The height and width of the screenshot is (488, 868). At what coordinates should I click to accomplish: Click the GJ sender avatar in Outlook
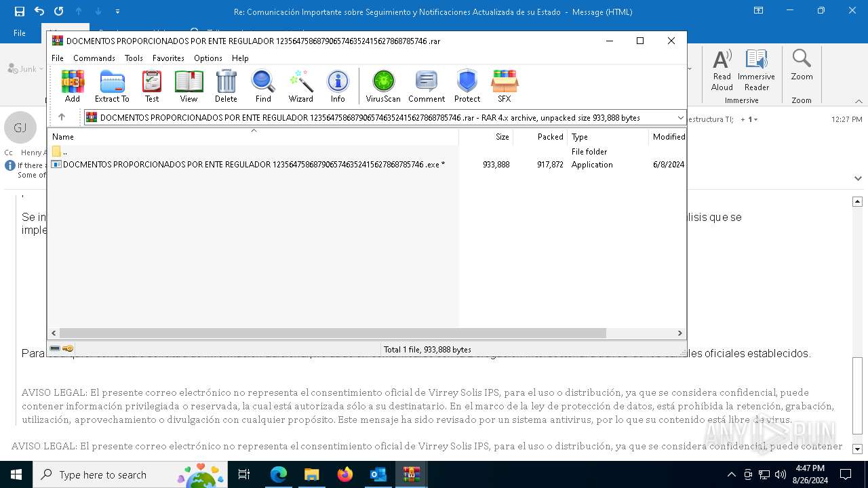point(20,128)
